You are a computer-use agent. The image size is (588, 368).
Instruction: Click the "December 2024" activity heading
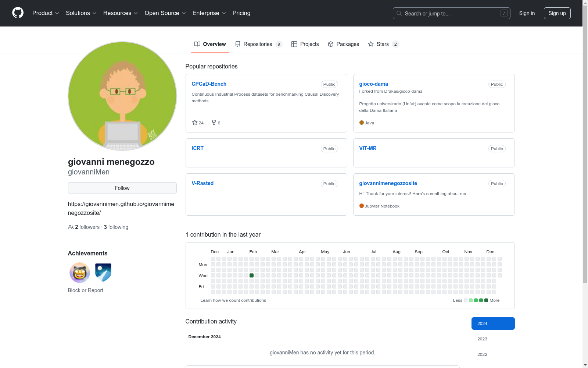205,337
